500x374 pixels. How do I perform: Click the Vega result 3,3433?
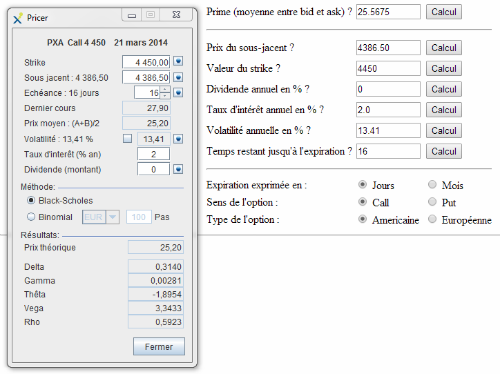[x=156, y=308]
